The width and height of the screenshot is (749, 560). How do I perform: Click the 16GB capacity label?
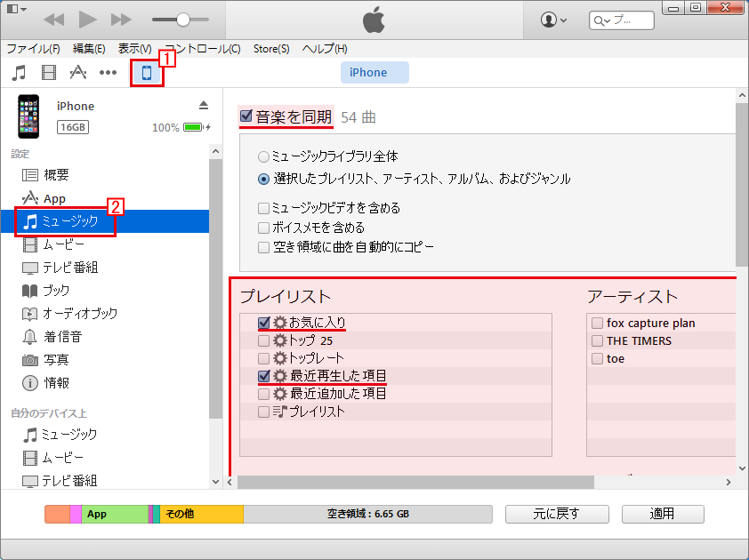pyautogui.click(x=73, y=127)
